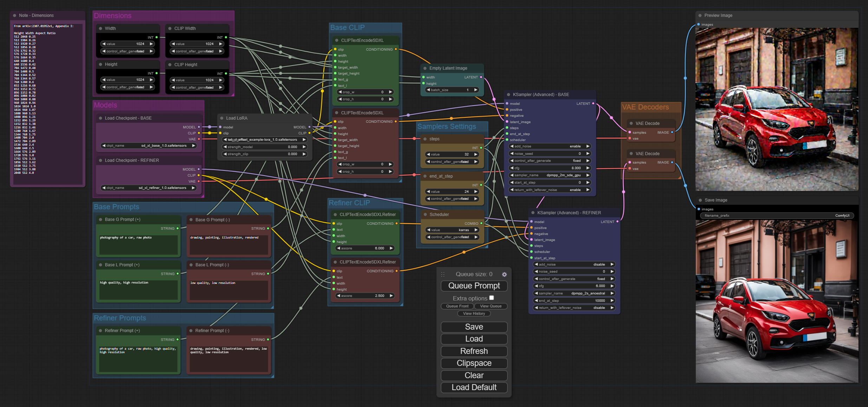Click the right arrow on steps value 32
The image size is (868, 407).
pos(476,154)
